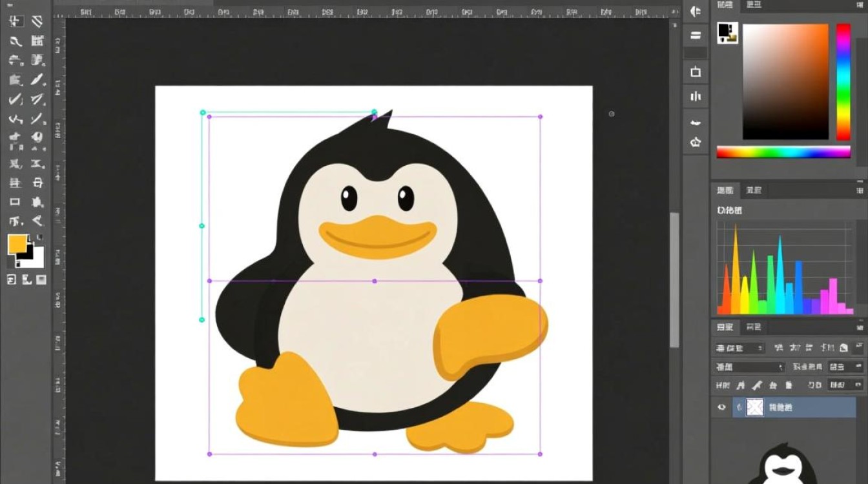Select the Brush tool in the toolbar
This screenshot has width=868, height=484.
[x=37, y=81]
